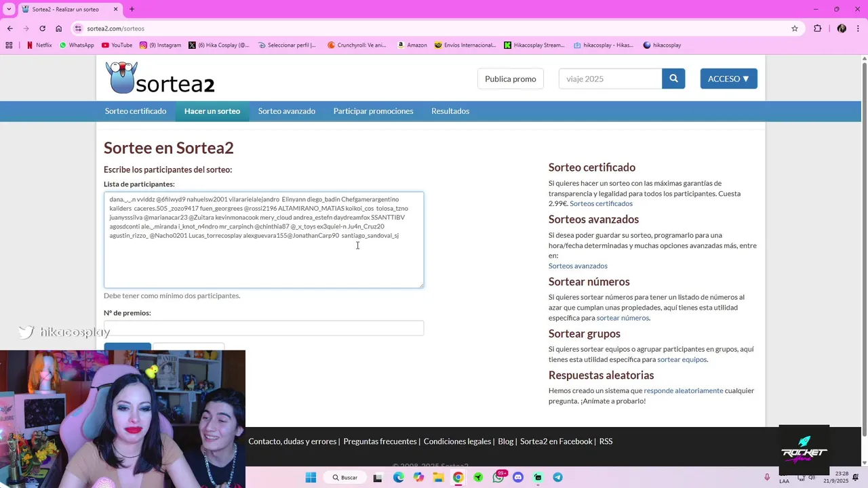The image size is (868, 488).
Task: Open Sorteo avanzado menu item
Action: tap(287, 111)
